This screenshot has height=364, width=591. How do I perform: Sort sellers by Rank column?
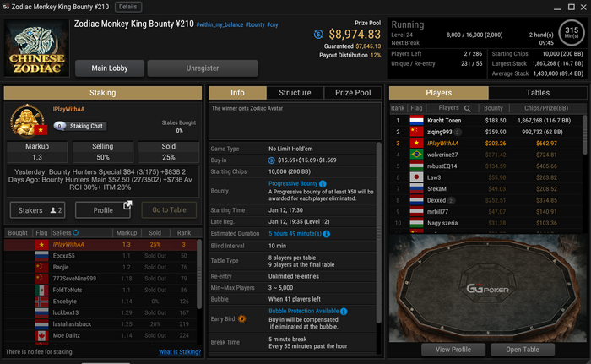coord(184,233)
